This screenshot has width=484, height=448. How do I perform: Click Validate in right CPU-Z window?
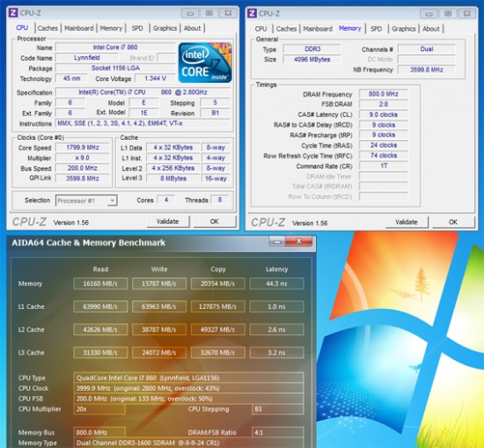407,222
